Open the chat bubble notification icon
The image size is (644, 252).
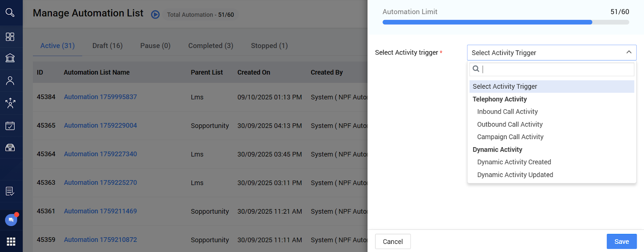11,220
